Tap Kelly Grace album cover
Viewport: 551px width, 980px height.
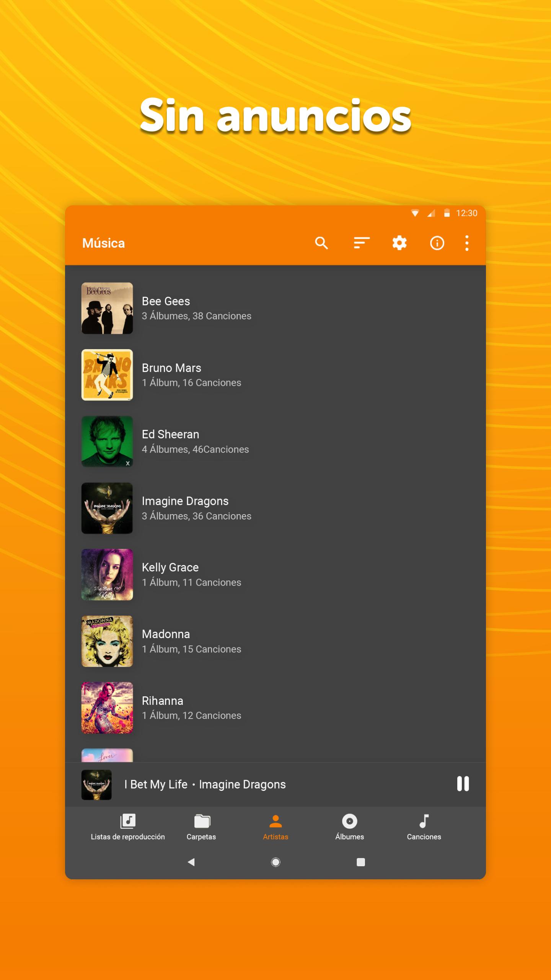click(x=107, y=575)
